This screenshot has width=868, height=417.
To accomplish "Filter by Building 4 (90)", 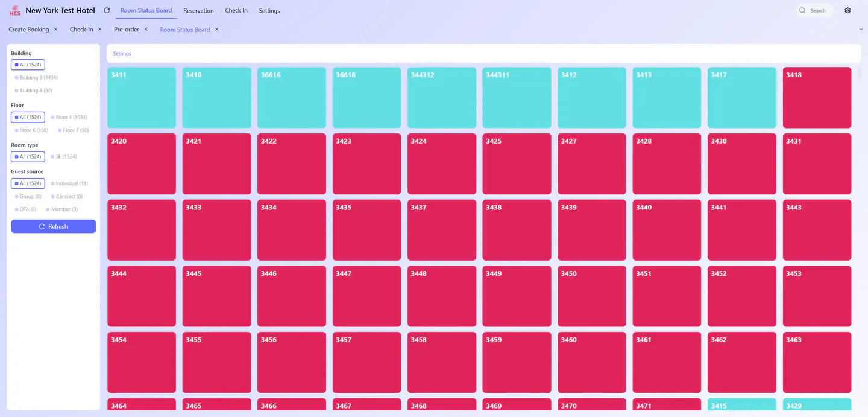I will coord(33,91).
